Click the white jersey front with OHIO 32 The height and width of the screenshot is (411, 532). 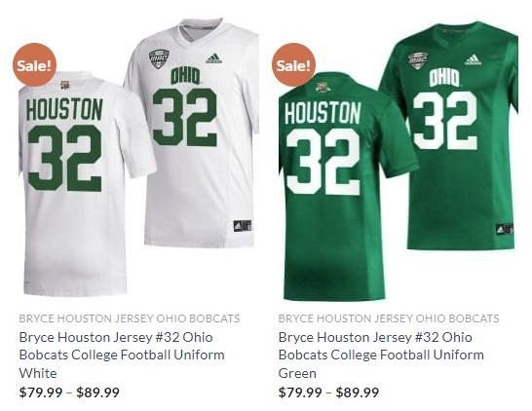click(195, 132)
